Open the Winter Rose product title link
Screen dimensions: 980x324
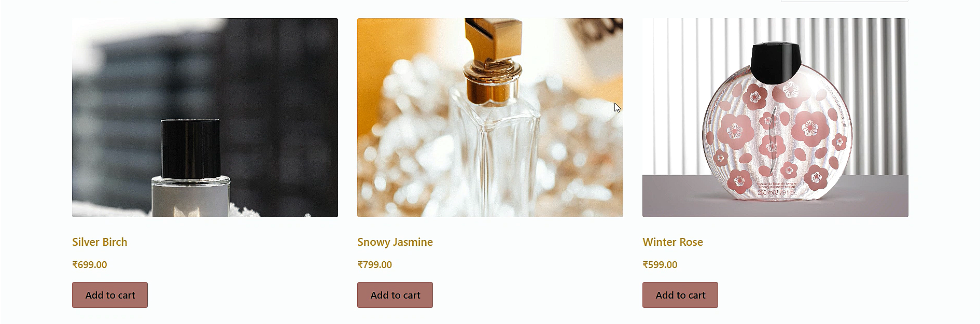click(x=673, y=242)
